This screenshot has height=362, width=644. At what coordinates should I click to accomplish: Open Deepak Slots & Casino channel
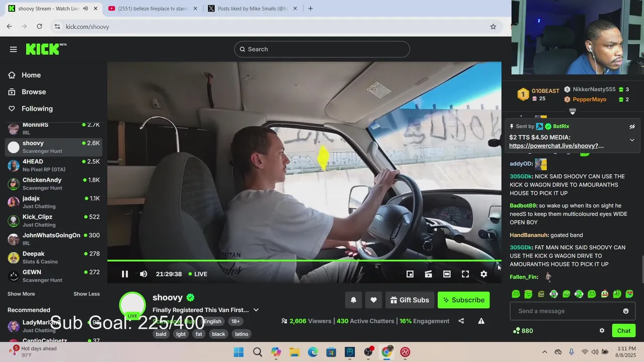[54, 257]
